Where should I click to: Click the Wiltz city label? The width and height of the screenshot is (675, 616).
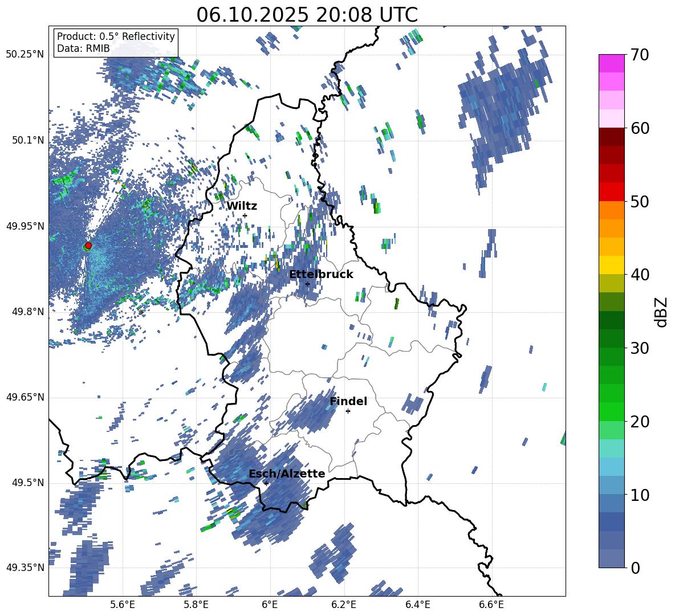(242, 206)
